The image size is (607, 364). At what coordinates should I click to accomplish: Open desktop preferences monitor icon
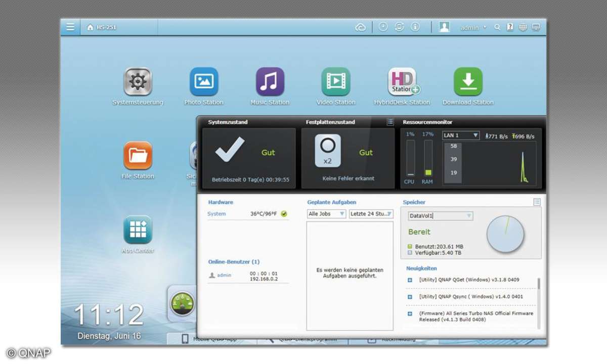point(536,27)
